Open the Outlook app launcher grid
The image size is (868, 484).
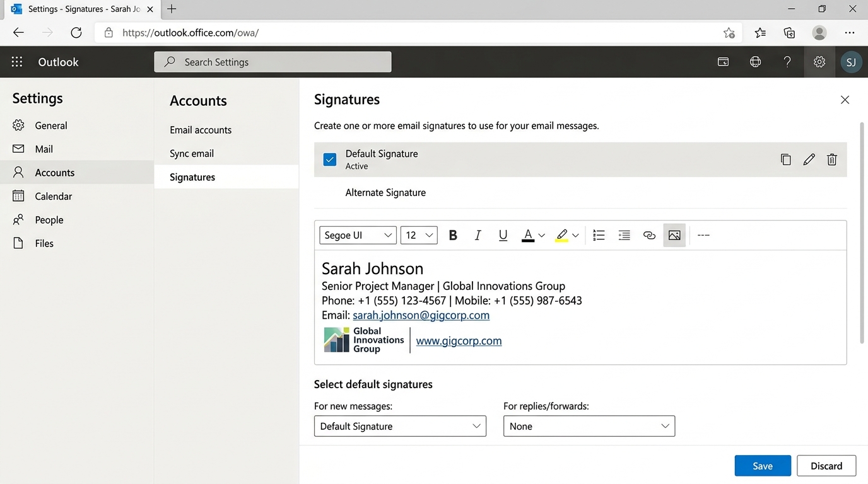(17, 62)
